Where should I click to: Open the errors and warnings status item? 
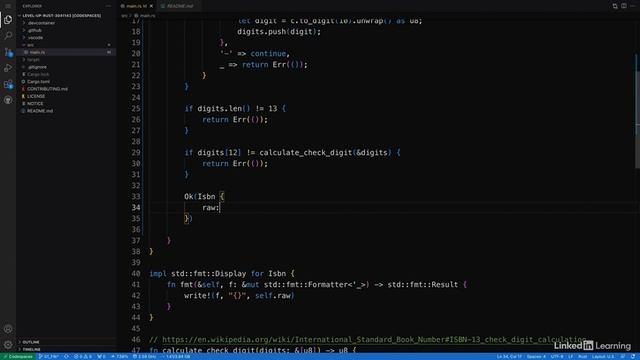pyautogui.click(x=82, y=357)
